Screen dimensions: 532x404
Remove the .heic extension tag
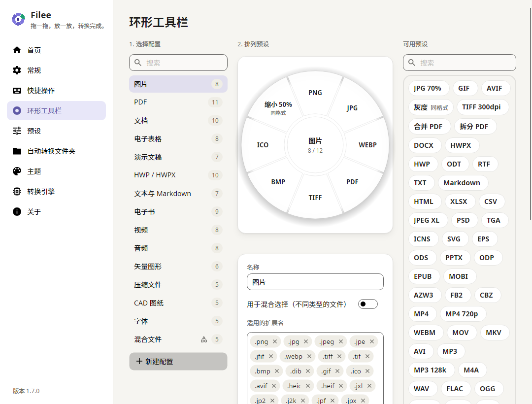(x=308, y=386)
